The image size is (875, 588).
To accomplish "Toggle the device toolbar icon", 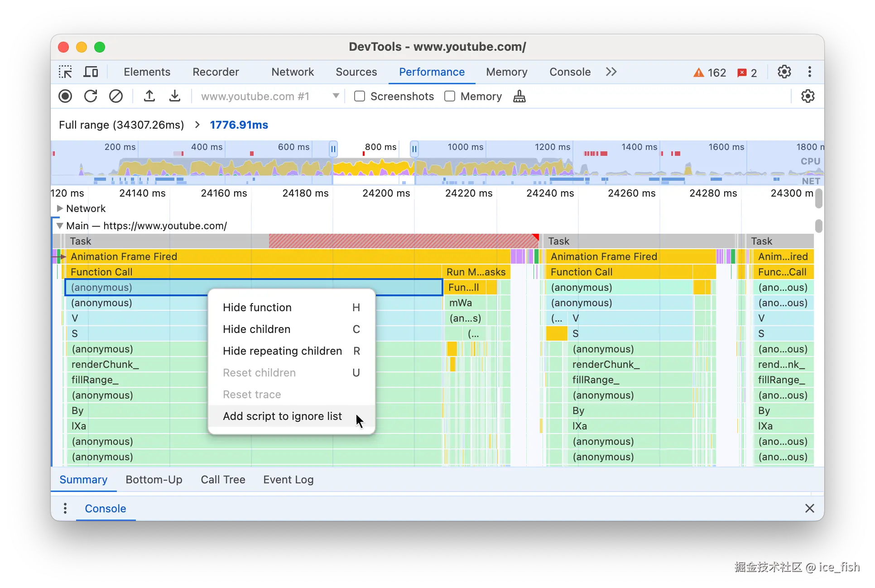I will pos(91,72).
